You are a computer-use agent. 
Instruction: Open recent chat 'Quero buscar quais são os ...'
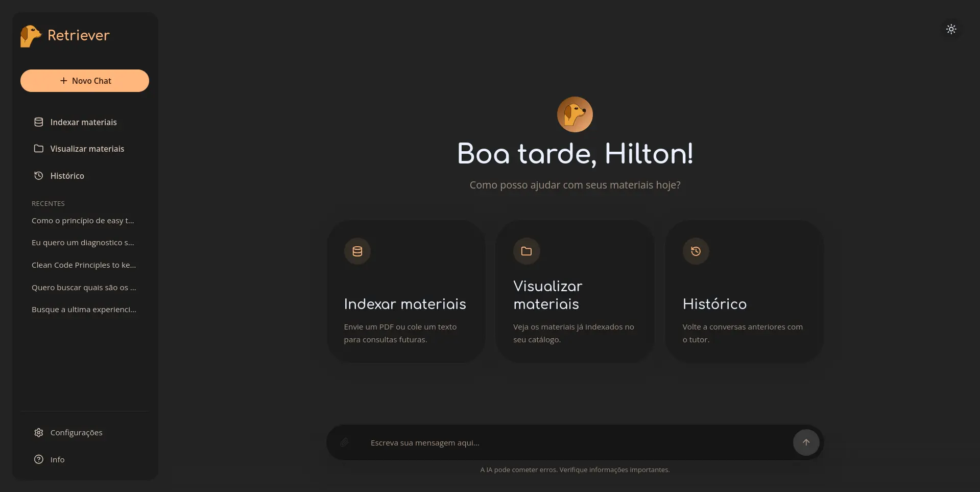84,288
